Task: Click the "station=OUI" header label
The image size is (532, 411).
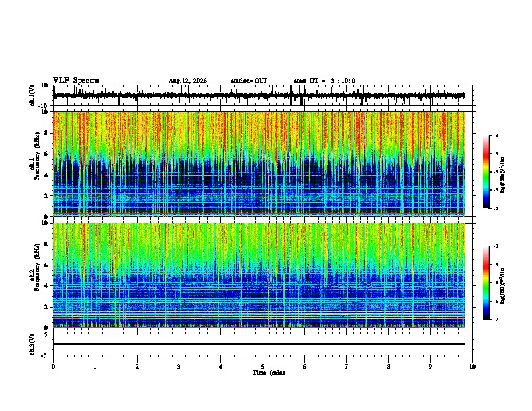Action: click(x=249, y=81)
